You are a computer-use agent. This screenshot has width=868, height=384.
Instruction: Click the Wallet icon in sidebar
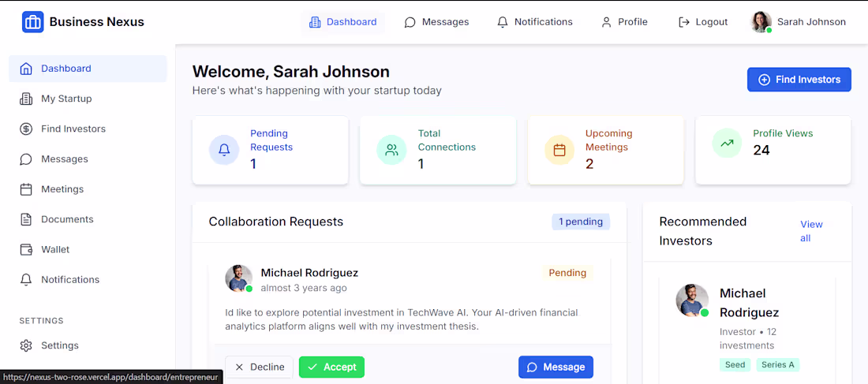point(26,249)
